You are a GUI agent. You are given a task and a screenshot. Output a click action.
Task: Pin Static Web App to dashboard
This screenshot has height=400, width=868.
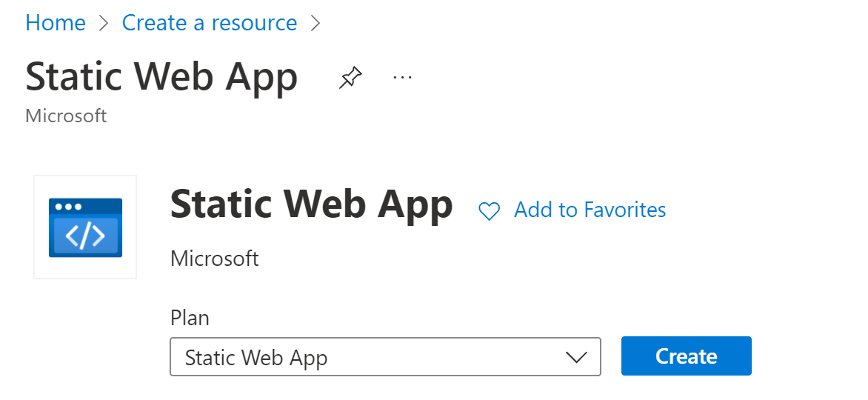(x=350, y=78)
